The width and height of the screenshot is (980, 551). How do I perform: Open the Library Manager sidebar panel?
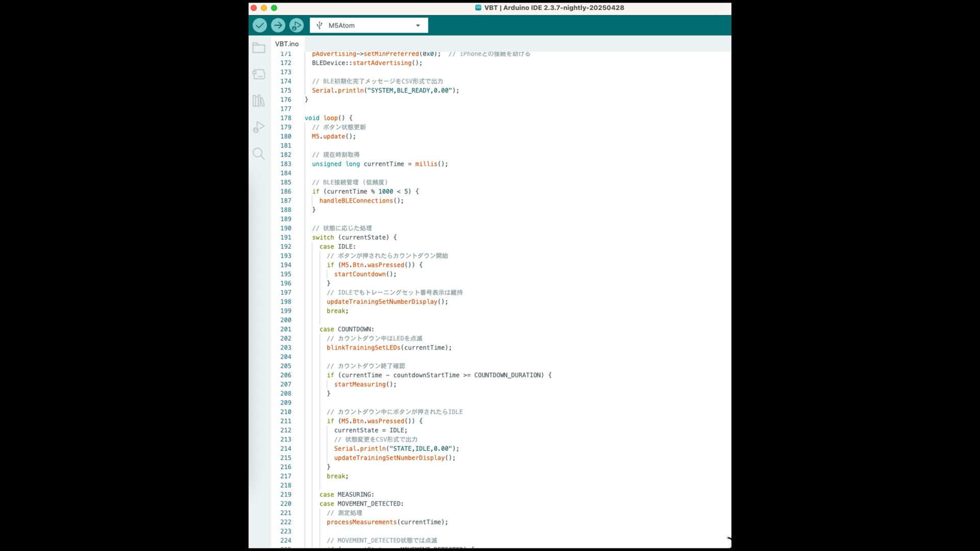[x=259, y=101]
